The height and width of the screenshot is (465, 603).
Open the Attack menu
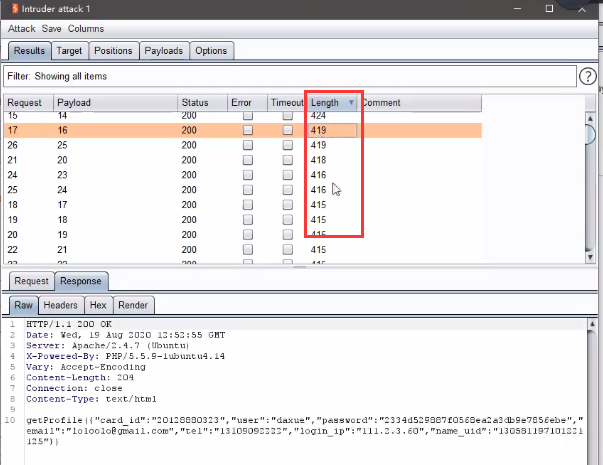(x=22, y=29)
